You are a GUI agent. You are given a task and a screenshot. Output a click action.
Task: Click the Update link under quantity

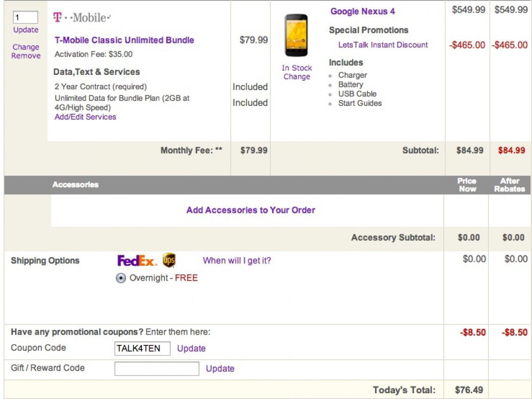click(26, 30)
